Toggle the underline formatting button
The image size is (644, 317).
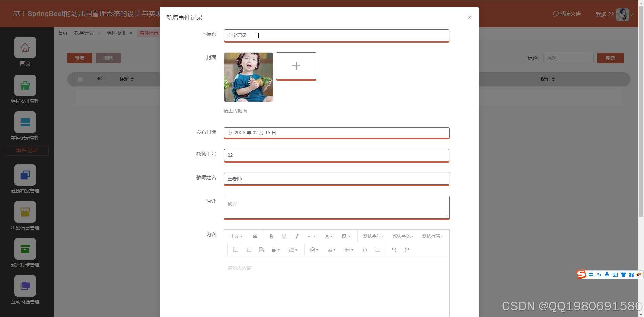[284, 236]
